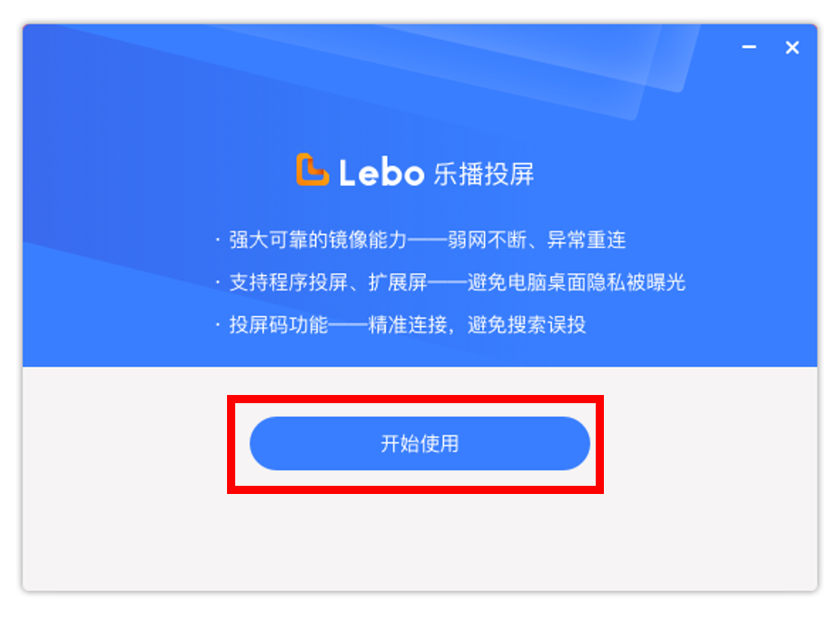
Task: Click the white Lebo wordmark
Action: click(x=381, y=173)
